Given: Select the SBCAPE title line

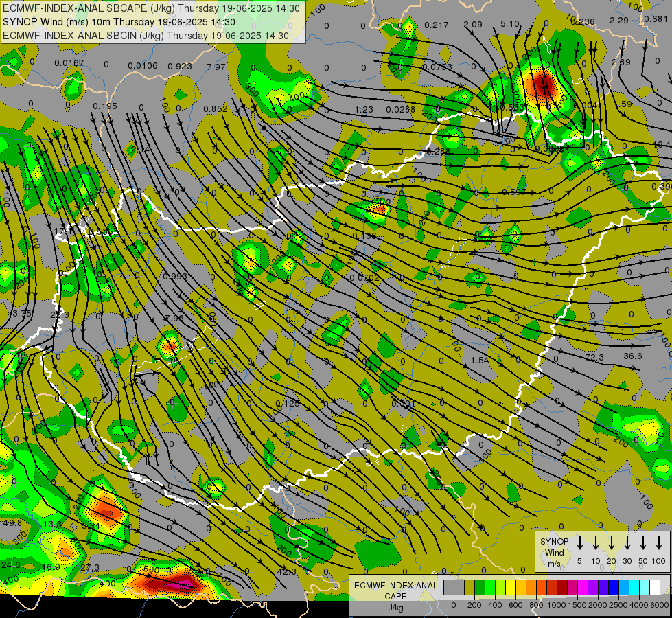Looking at the screenshot, I should (x=151, y=8).
